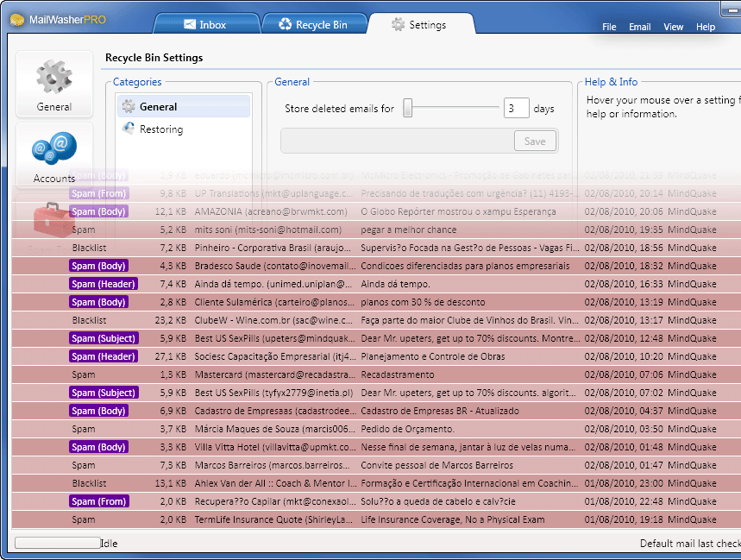Select the Pedido de Orçamento subject
This screenshot has width=741, height=560.
coord(407,429)
